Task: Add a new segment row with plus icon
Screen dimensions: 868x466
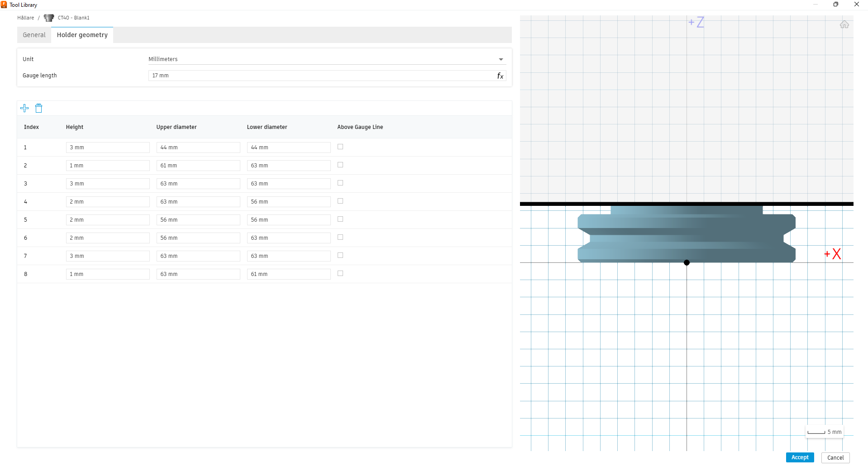Action: coord(24,108)
